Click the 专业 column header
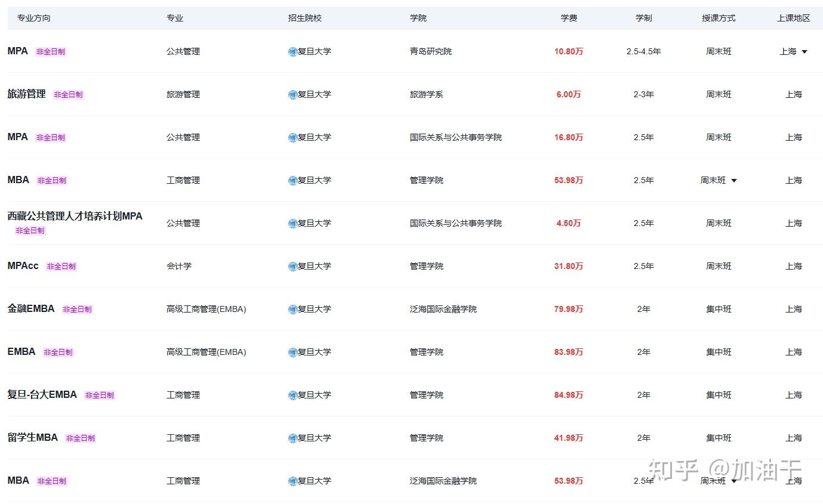Viewport: 823px width, 504px height. click(x=175, y=18)
